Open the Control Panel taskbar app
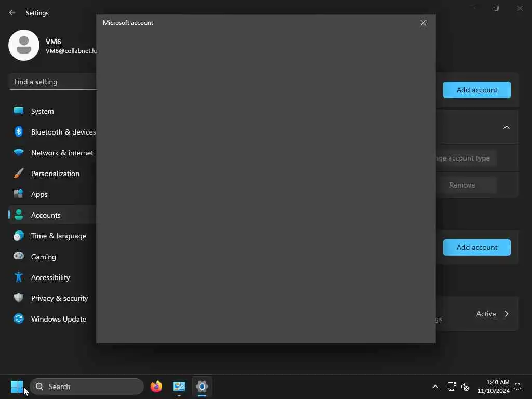The height and width of the screenshot is (399, 532). 179,387
